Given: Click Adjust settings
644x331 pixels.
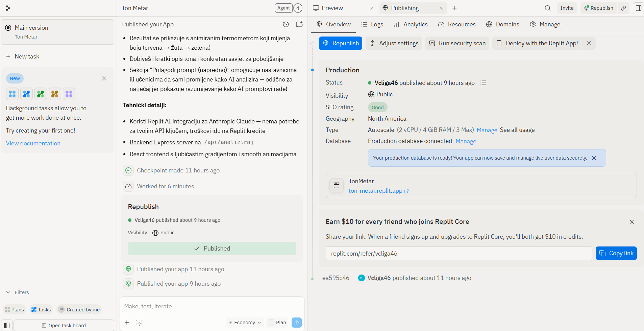Looking at the screenshot, I should point(394,43).
